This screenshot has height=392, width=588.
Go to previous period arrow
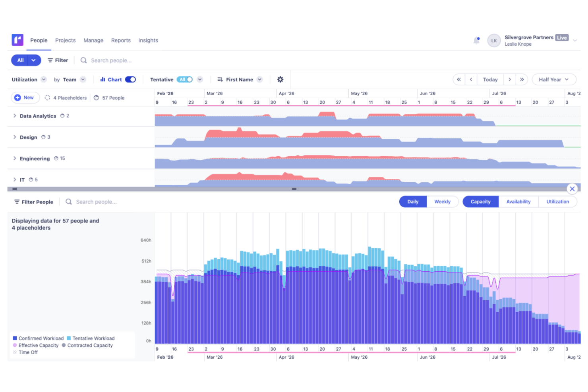coord(471,79)
